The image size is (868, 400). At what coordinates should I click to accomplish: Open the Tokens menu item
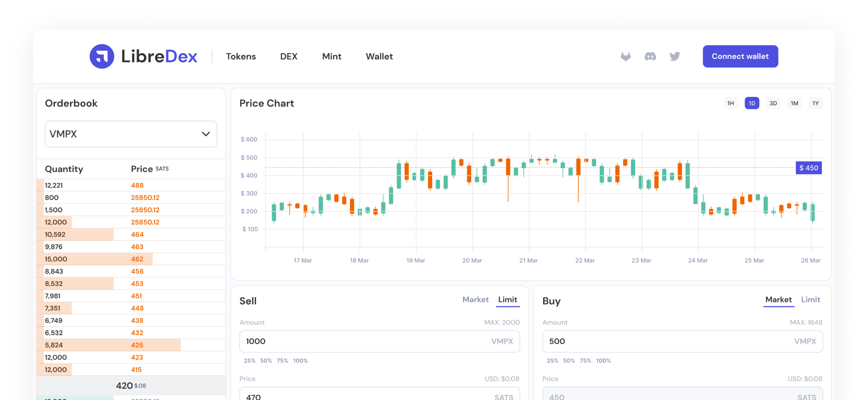[x=241, y=56]
